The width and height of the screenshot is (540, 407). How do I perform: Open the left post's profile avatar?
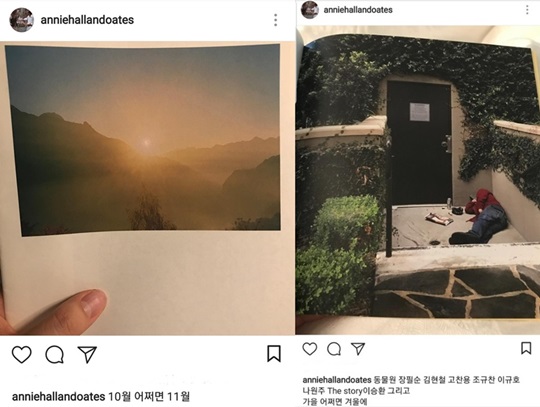pyautogui.click(x=22, y=20)
